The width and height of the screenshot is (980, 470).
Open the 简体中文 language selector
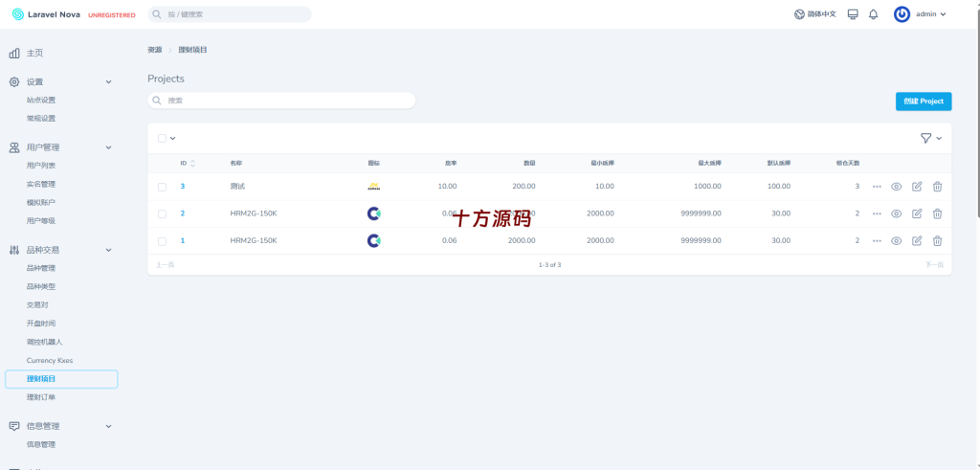[815, 14]
